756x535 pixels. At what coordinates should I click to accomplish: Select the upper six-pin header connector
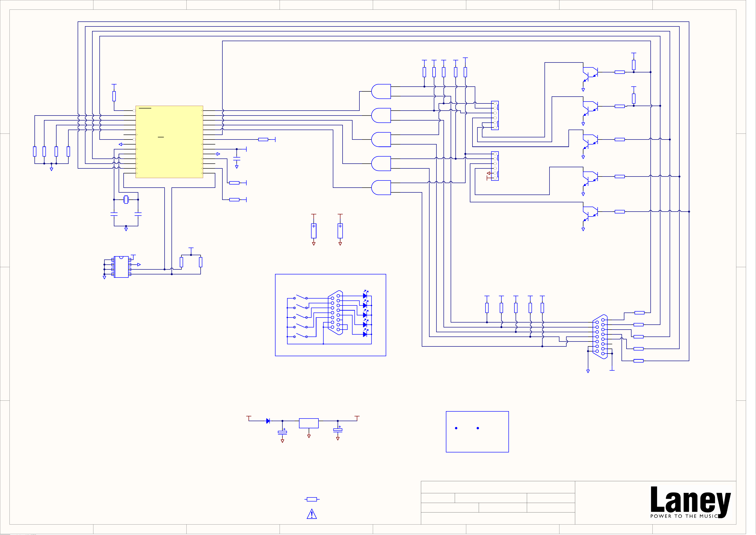tap(495, 115)
